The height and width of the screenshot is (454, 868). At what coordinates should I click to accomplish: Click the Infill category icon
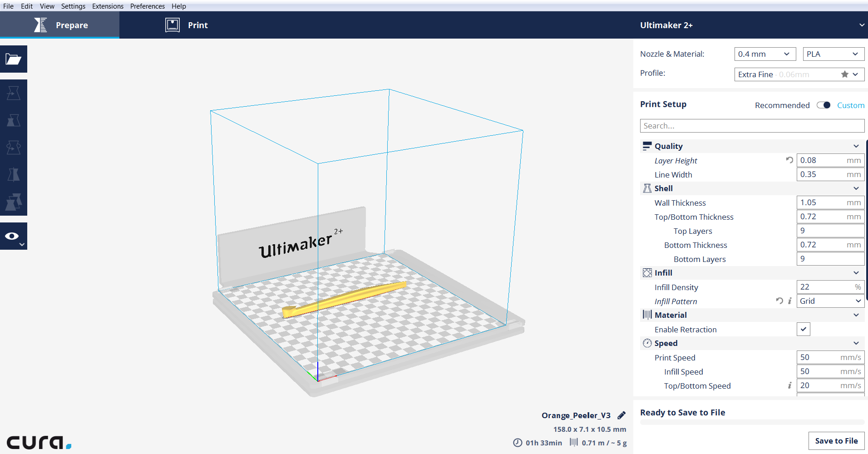point(647,272)
